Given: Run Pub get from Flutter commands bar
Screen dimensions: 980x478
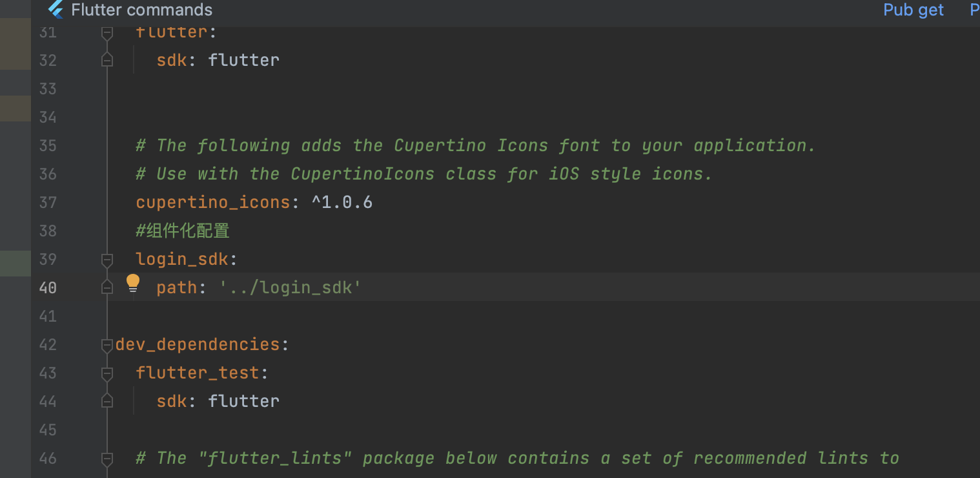Looking at the screenshot, I should pyautogui.click(x=913, y=10).
